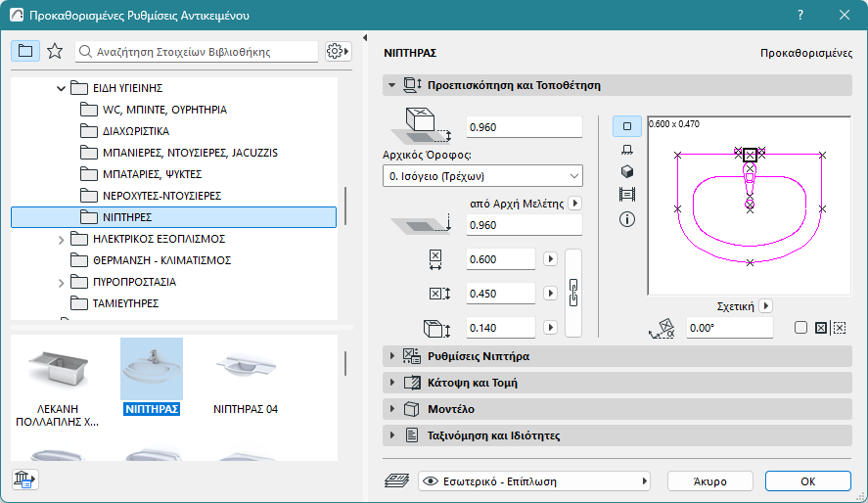The width and height of the screenshot is (868, 503).
Task: Show the side elevation preview
Action: coord(627,149)
